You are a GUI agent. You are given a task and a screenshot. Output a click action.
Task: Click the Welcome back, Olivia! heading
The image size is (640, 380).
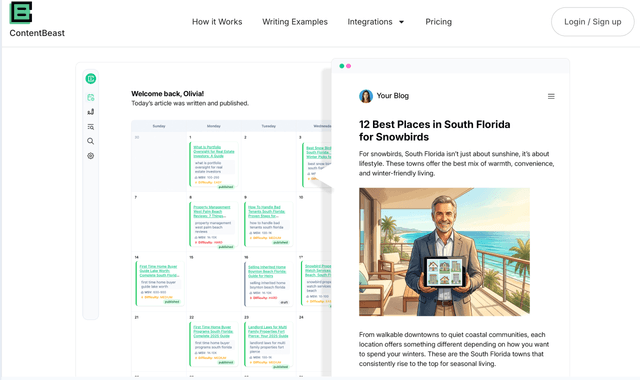(x=167, y=93)
